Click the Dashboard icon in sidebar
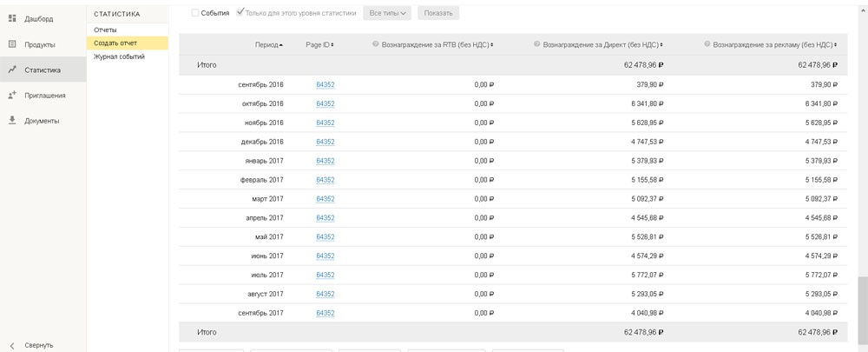868x352 pixels. [12, 19]
